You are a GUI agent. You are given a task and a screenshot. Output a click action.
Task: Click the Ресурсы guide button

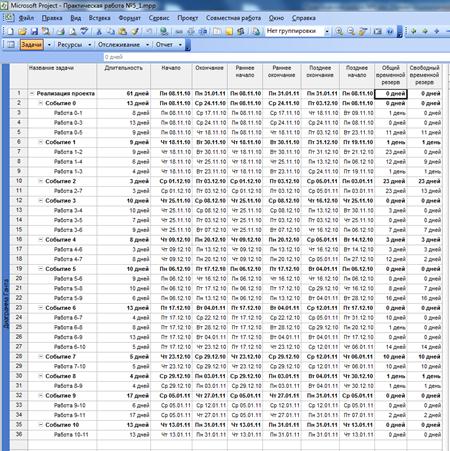[x=69, y=44]
